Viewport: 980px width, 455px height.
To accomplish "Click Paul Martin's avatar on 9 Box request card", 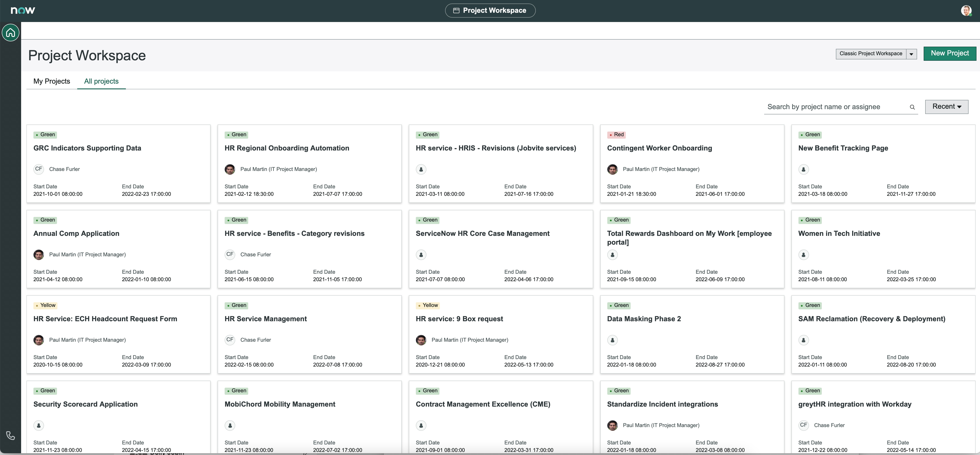I will [x=421, y=340].
